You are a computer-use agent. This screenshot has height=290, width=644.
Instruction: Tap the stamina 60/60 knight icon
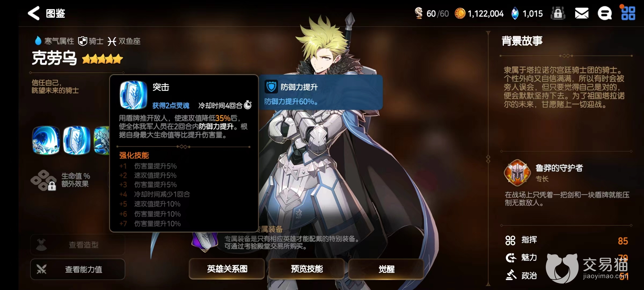pyautogui.click(x=419, y=13)
